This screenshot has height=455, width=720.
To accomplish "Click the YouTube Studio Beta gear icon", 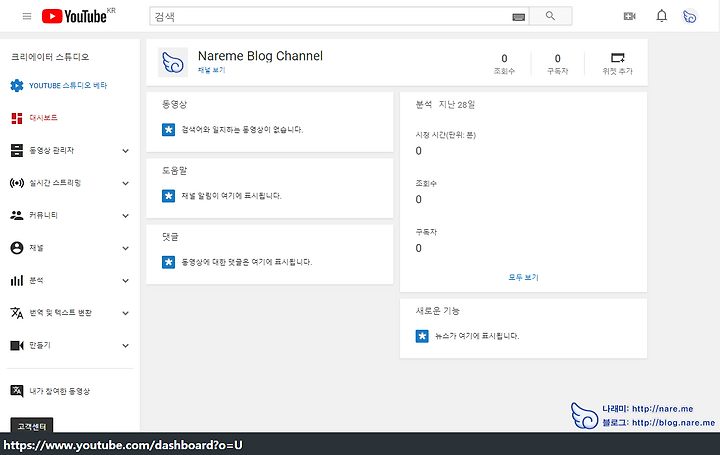I will click(x=17, y=85).
